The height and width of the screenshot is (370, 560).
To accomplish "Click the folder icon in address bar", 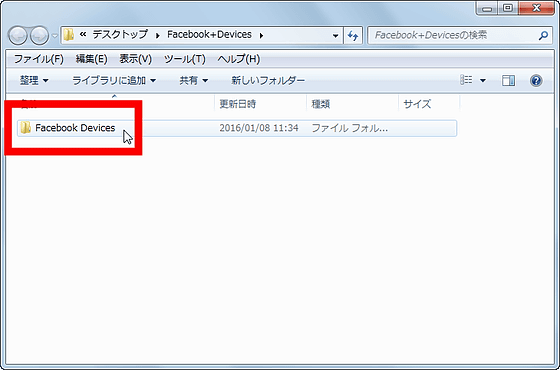I will [69, 35].
